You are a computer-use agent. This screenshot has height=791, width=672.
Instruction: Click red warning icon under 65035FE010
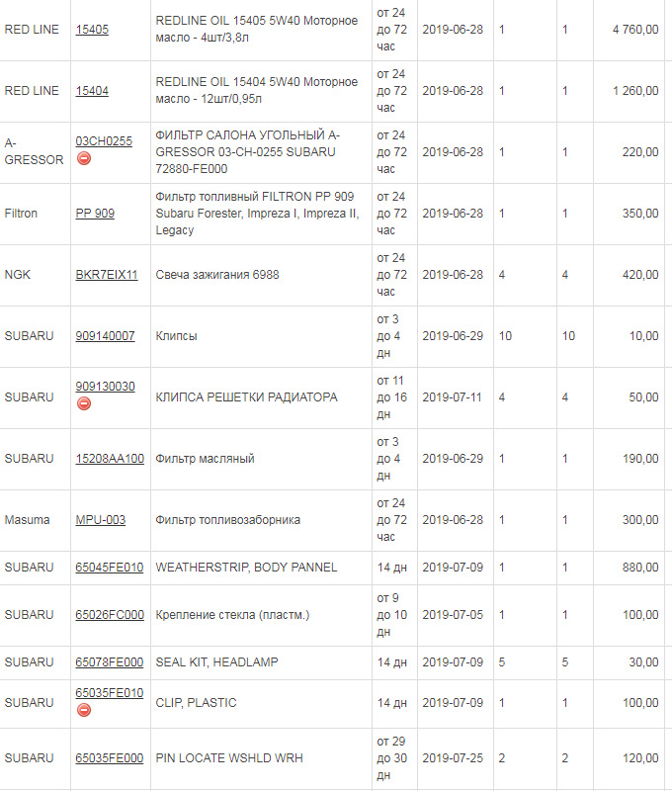(x=84, y=710)
